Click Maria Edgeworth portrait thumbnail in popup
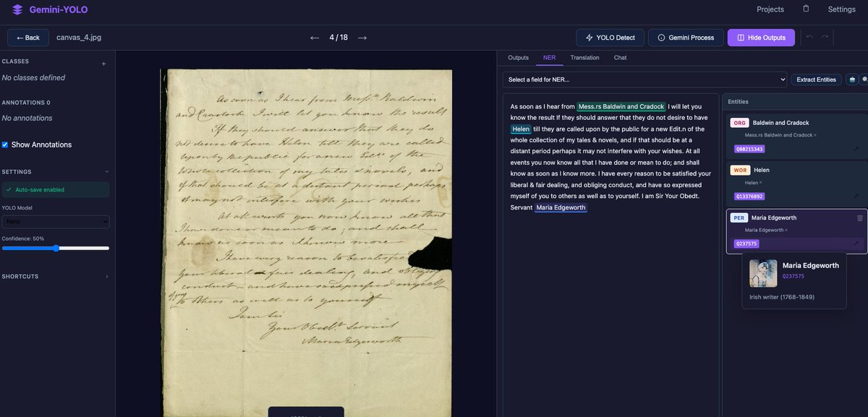Screen dimensions: 868x417 click(x=763, y=273)
